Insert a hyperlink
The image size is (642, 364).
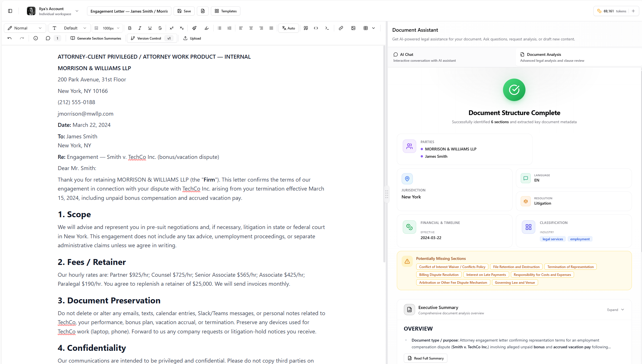pos(341,28)
